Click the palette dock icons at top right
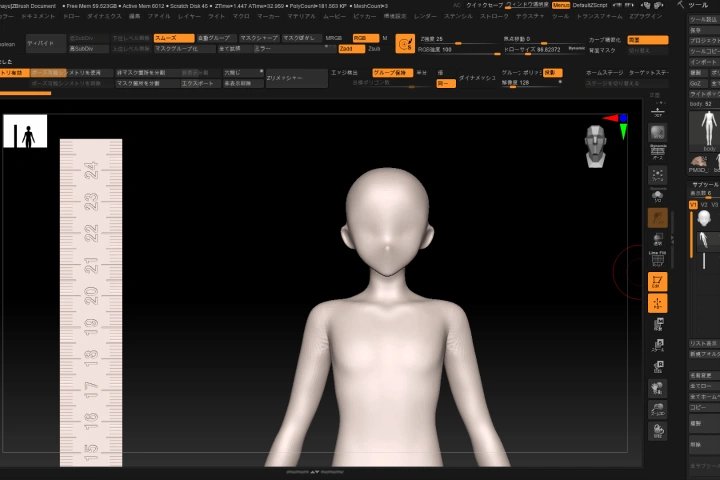This screenshot has height=480, width=720. coord(652,5)
